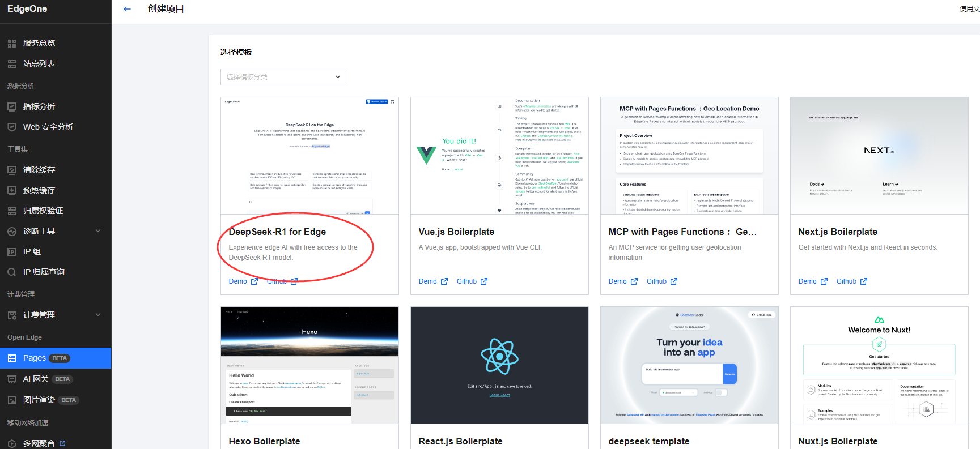Select Vue.js Boilerplate preview thumbnail
This screenshot has height=449, width=980.
pos(499,156)
